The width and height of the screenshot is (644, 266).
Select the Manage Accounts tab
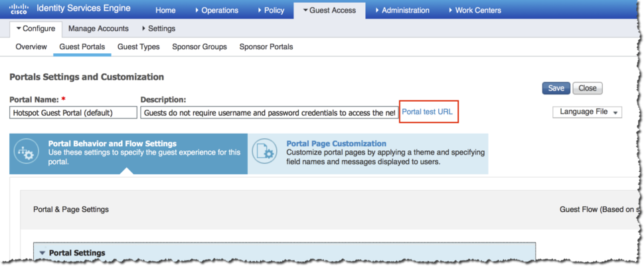point(98,29)
